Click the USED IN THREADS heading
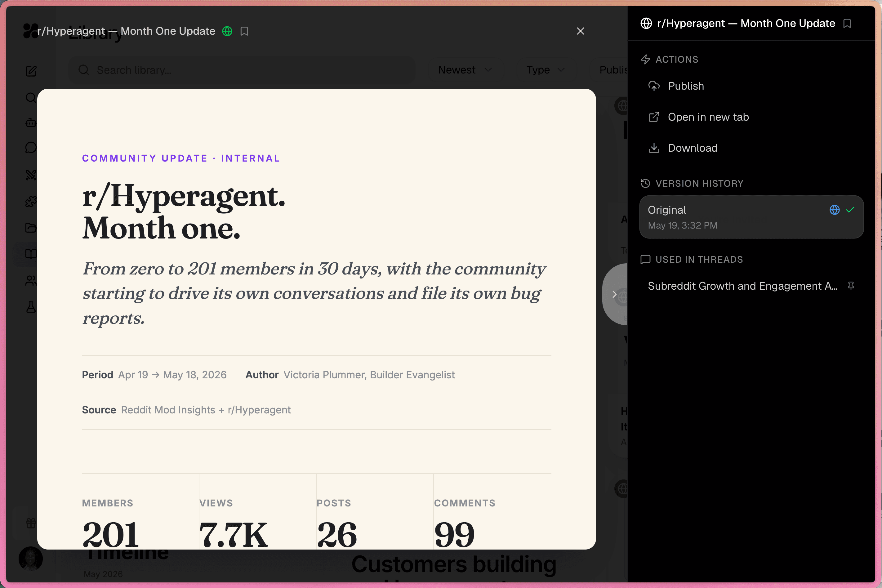Viewport: 882px width, 588px height. [699, 260]
